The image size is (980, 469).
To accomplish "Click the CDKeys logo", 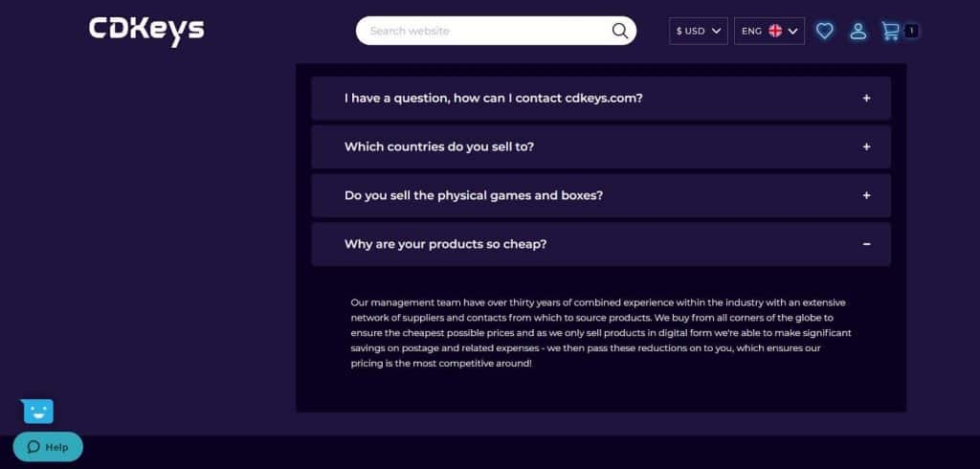I will (146, 30).
